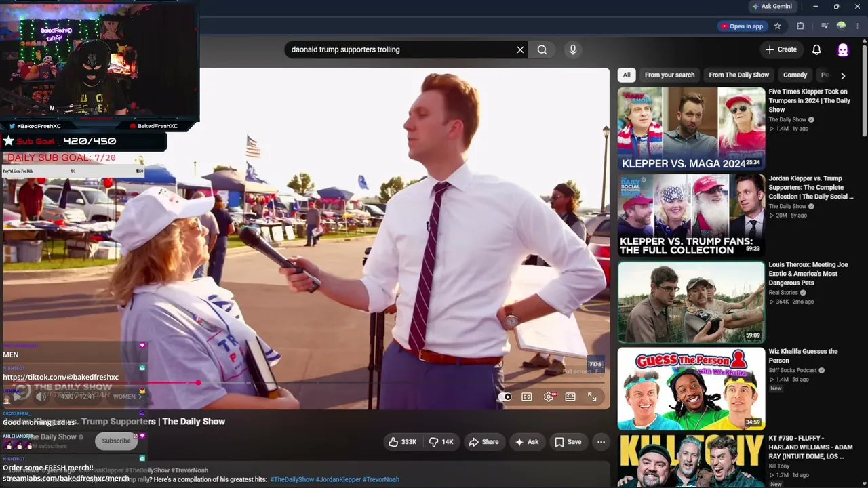
Task: Open the Jordan Klepper Complete Collection title
Action: [811, 187]
